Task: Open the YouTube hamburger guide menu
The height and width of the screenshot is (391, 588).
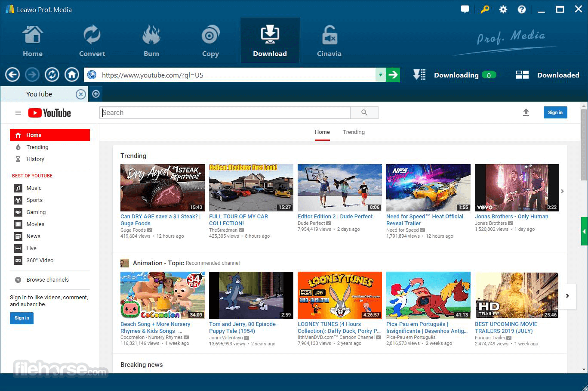Action: (18, 113)
